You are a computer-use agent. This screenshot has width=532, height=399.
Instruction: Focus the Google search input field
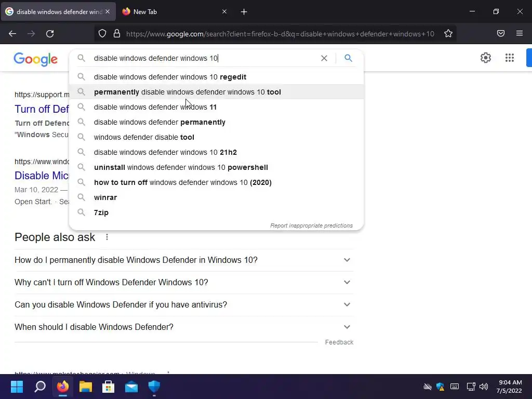[204, 58]
